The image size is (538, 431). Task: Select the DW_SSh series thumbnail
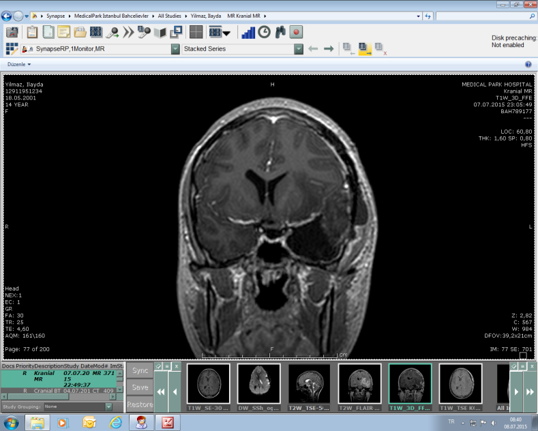click(259, 383)
